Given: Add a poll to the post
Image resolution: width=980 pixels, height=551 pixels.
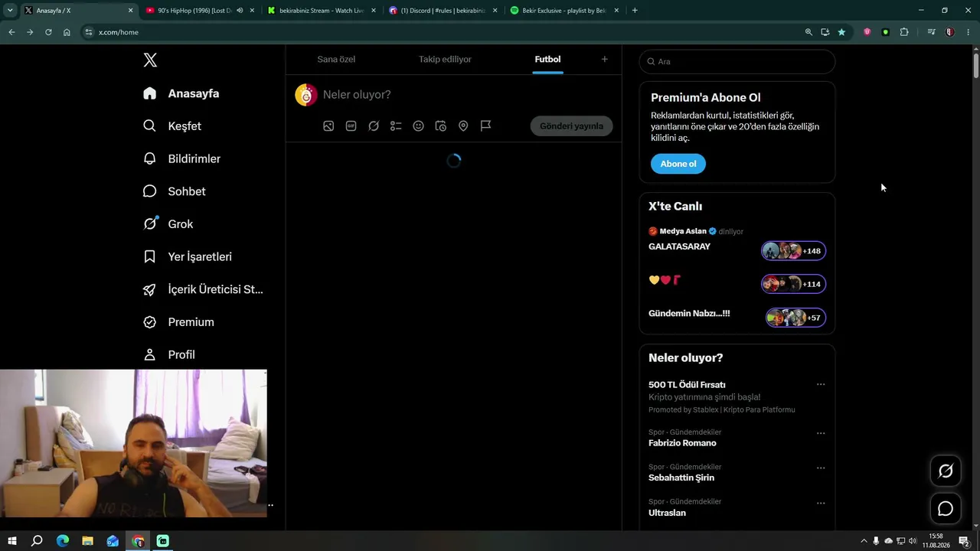Looking at the screenshot, I should click(396, 126).
